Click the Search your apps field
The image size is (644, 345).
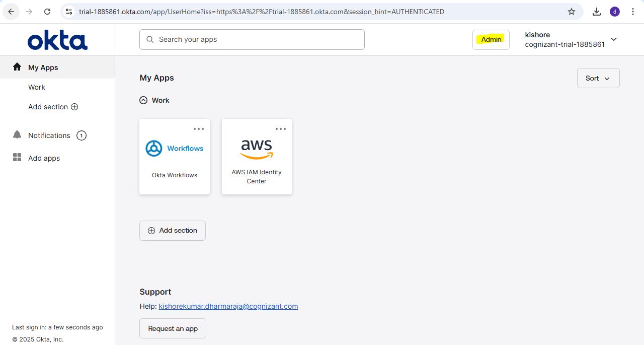pos(252,39)
